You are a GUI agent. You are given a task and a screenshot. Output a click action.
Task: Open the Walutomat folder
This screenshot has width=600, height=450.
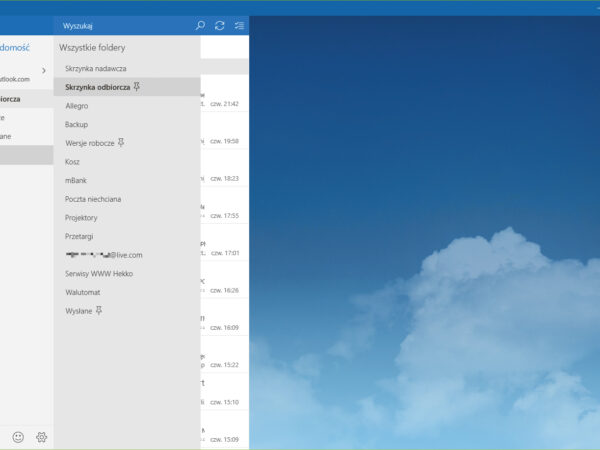(x=84, y=292)
